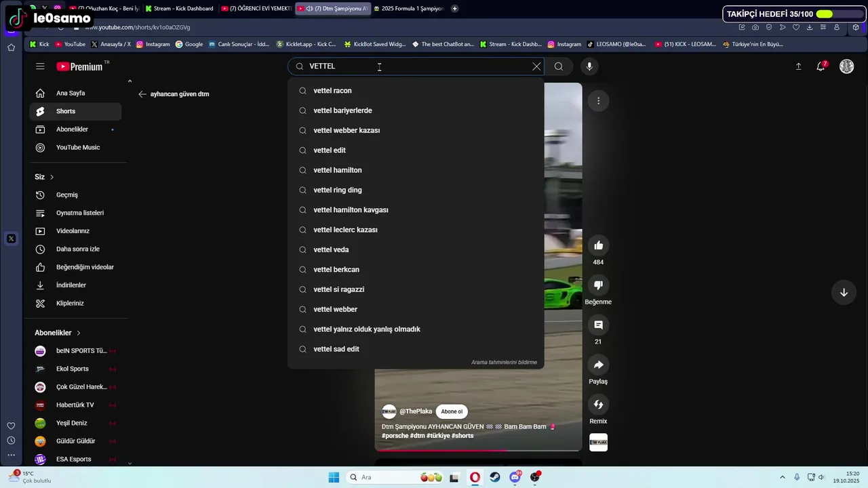Open Discord from the taskbar
Image resolution: width=868 pixels, height=488 pixels.
click(515, 477)
